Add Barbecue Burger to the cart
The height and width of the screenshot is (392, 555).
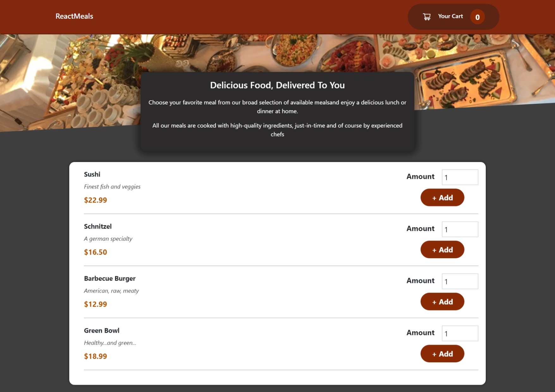[442, 302]
